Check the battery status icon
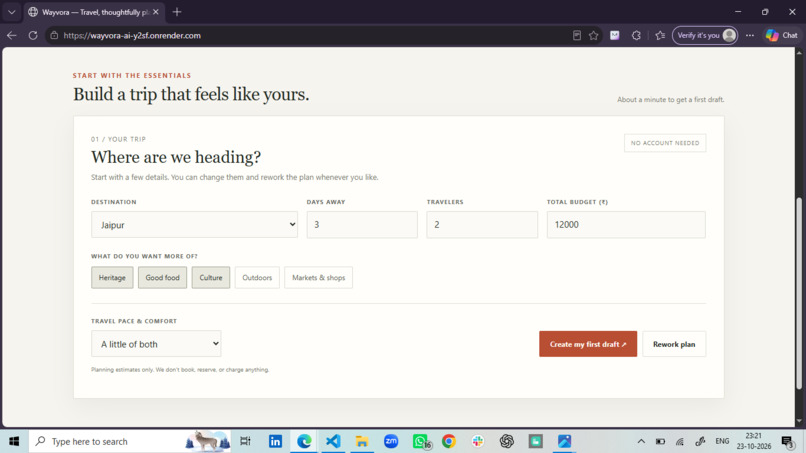806x453 pixels. [661, 441]
